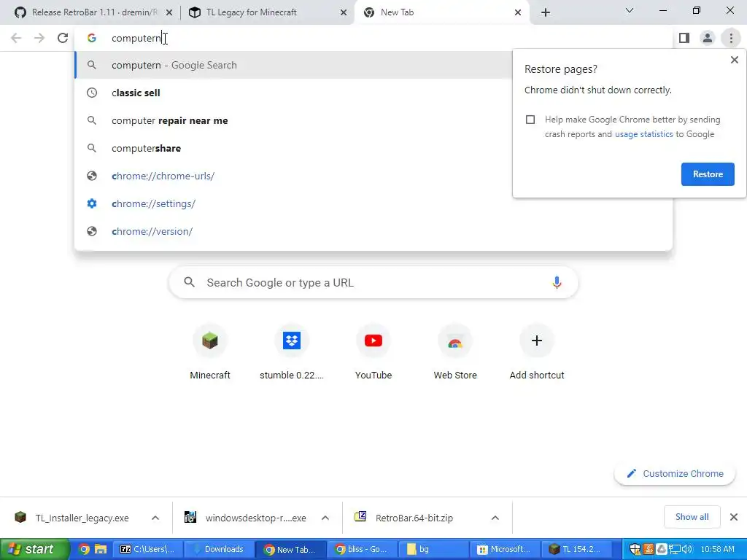Open the side panel icon in the toolbar
Viewport: 747px width, 560px height.
[684, 38]
